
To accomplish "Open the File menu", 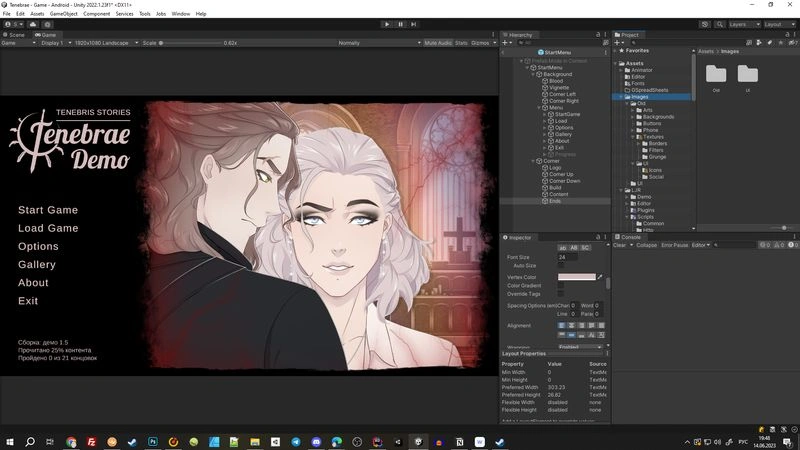I will (x=7, y=14).
